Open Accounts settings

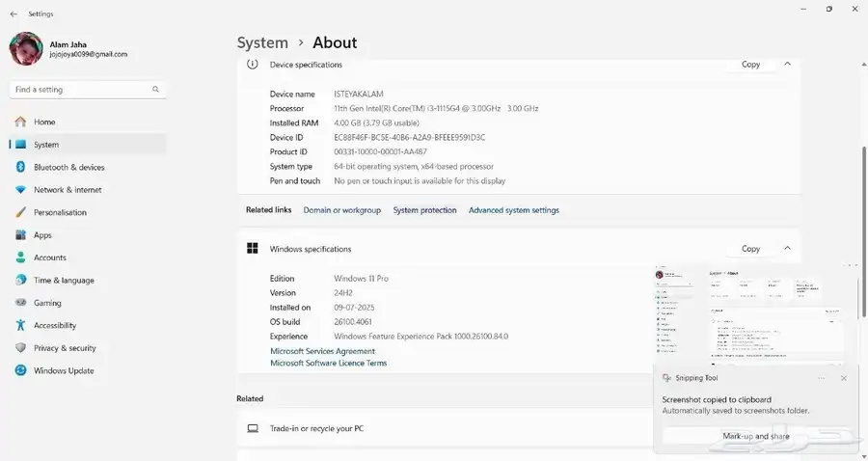click(x=88, y=258)
